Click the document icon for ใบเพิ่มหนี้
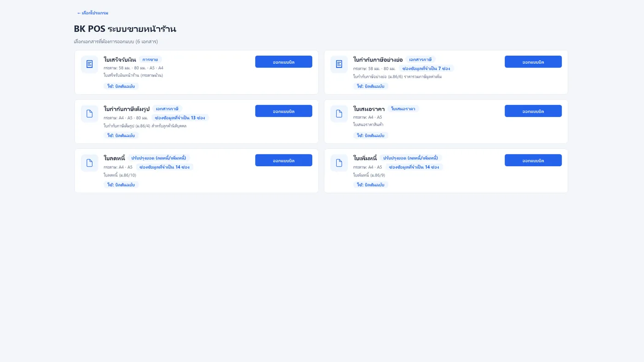This screenshot has width=644, height=362. click(x=339, y=163)
